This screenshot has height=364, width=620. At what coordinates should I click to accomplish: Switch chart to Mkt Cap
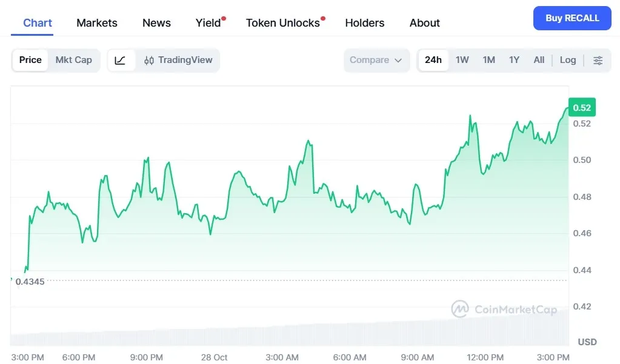coord(73,60)
